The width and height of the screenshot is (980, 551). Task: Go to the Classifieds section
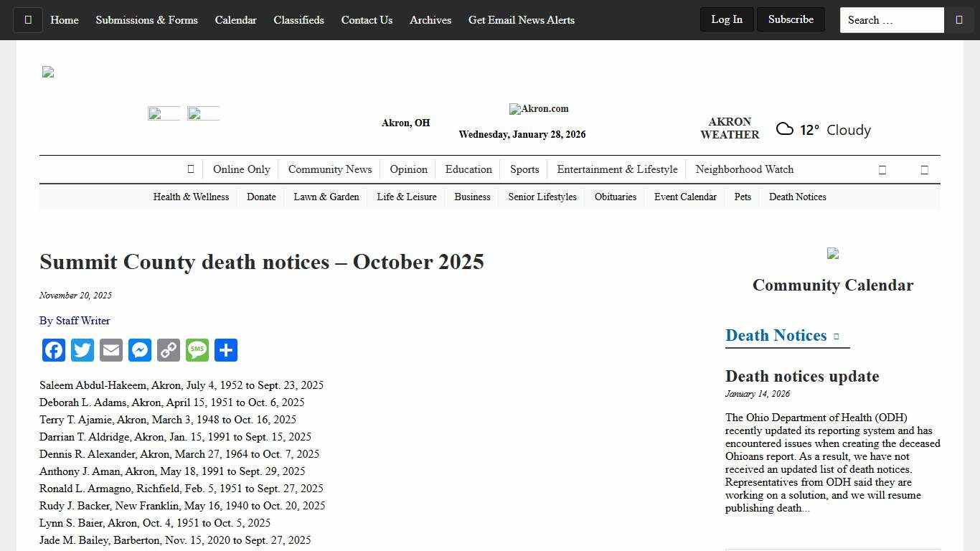click(x=298, y=20)
